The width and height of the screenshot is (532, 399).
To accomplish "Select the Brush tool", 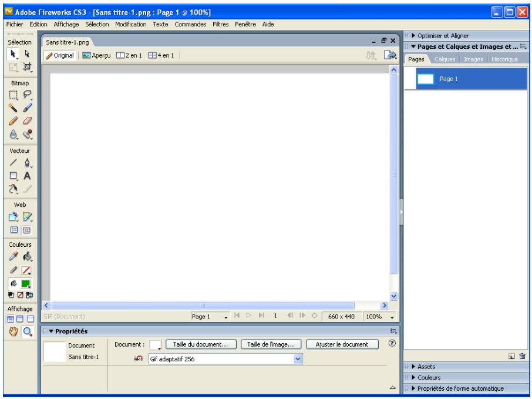I will 27,108.
